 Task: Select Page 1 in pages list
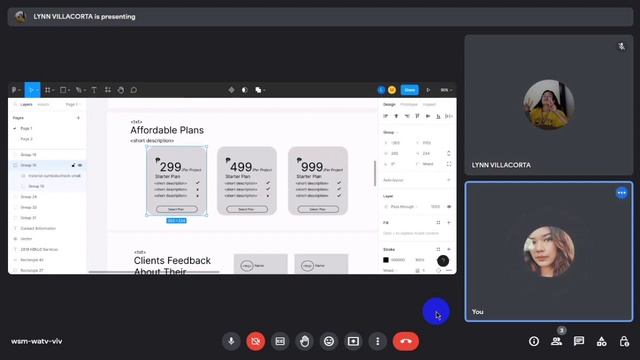click(26, 129)
